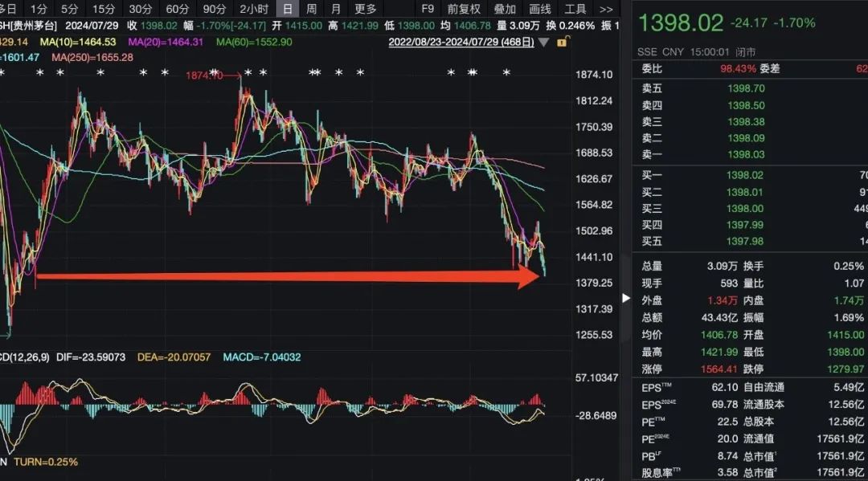Switch to the 周 weekly chart tab

tap(312, 9)
